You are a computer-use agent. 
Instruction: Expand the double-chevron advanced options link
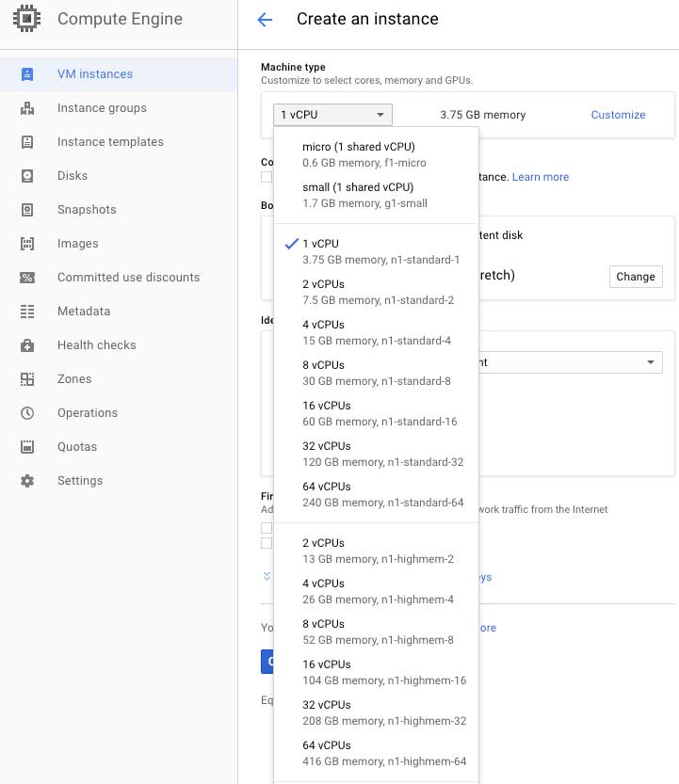pyautogui.click(x=267, y=575)
